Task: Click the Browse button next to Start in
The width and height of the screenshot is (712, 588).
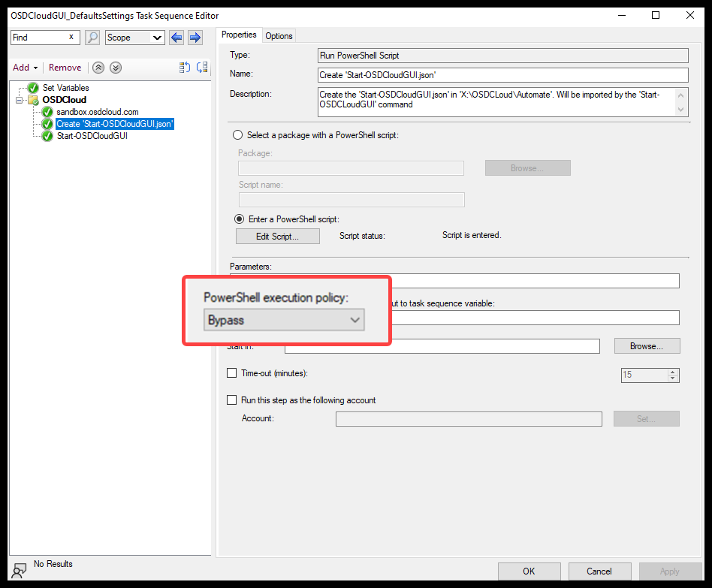Action: point(647,345)
